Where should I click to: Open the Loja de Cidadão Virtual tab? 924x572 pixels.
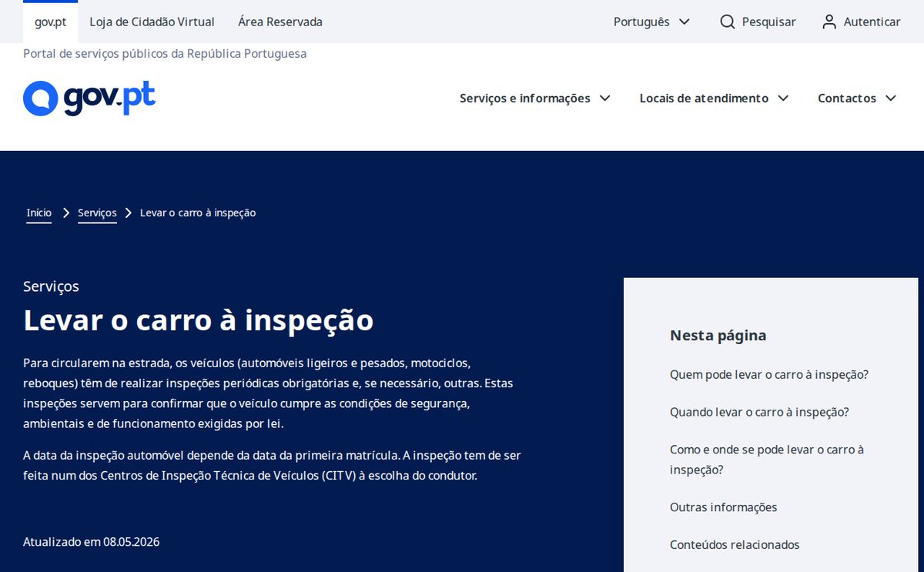152,22
